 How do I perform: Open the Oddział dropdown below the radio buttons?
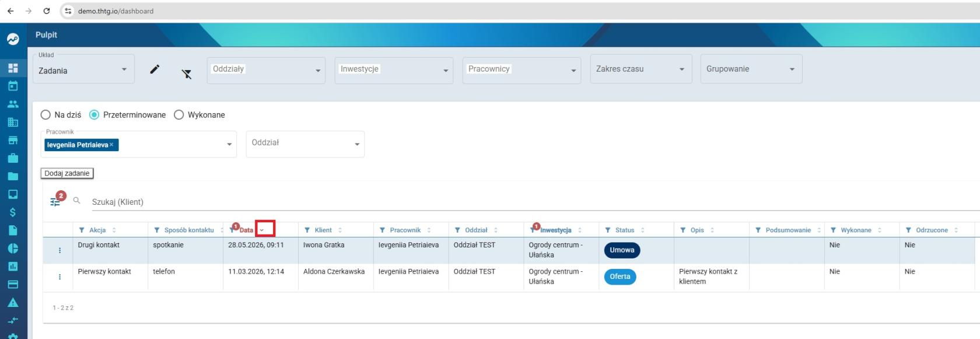pos(305,144)
